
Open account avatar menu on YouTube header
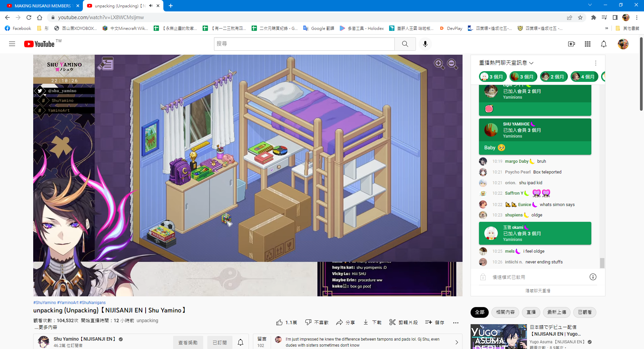pyautogui.click(x=623, y=44)
